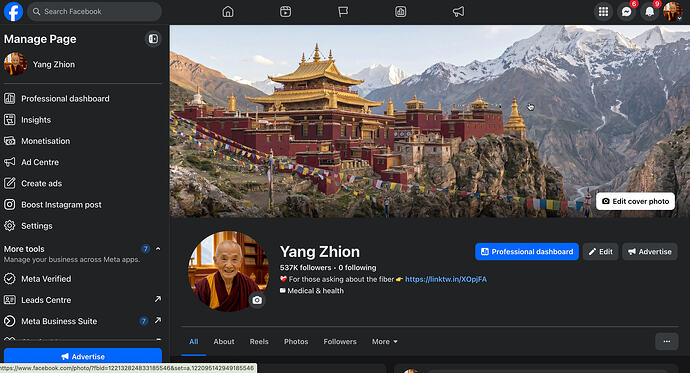The image size is (690, 373).
Task: Select the All tab
Action: 194,342
